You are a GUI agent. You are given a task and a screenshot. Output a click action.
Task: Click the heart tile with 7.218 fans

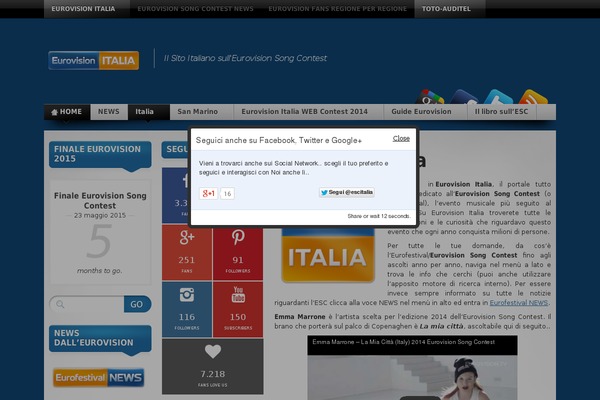tap(212, 367)
